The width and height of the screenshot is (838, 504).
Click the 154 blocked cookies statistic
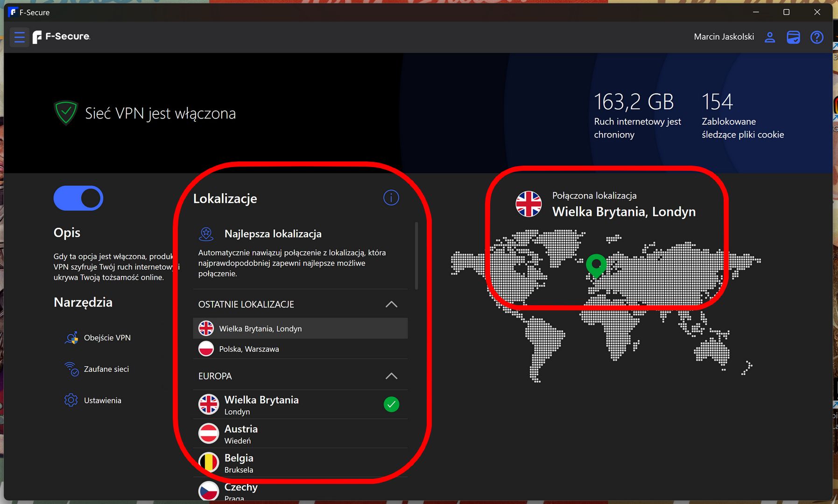pos(717,102)
